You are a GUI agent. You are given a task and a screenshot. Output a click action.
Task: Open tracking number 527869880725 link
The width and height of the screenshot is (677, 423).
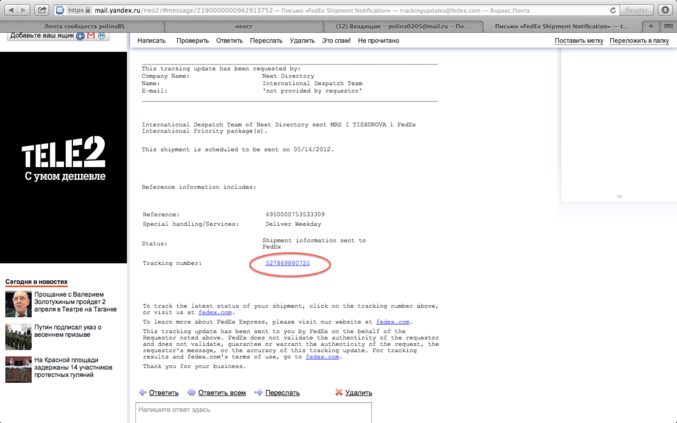click(288, 263)
